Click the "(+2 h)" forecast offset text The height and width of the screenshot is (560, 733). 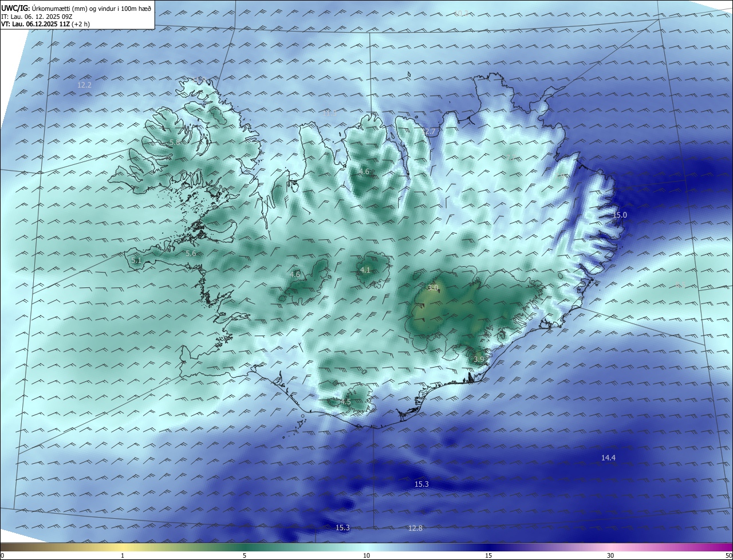[81, 24]
